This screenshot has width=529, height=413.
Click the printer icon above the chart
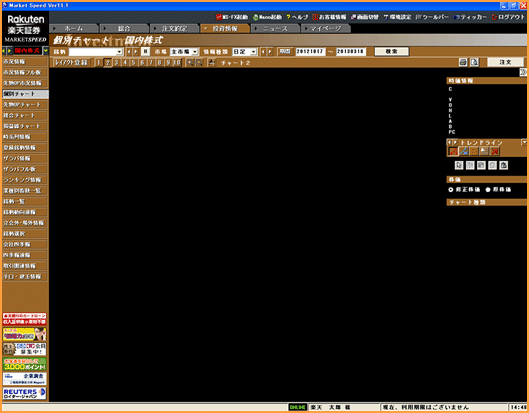tap(463, 62)
